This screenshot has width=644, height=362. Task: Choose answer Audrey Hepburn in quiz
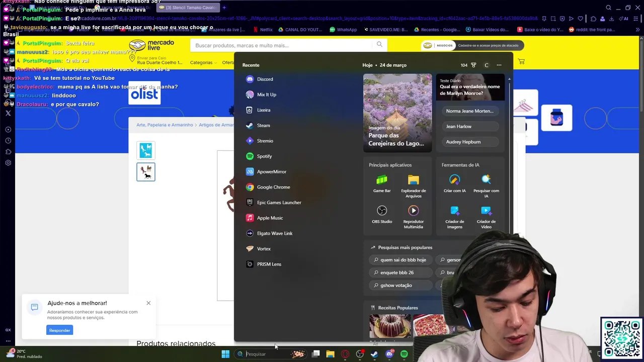click(470, 142)
